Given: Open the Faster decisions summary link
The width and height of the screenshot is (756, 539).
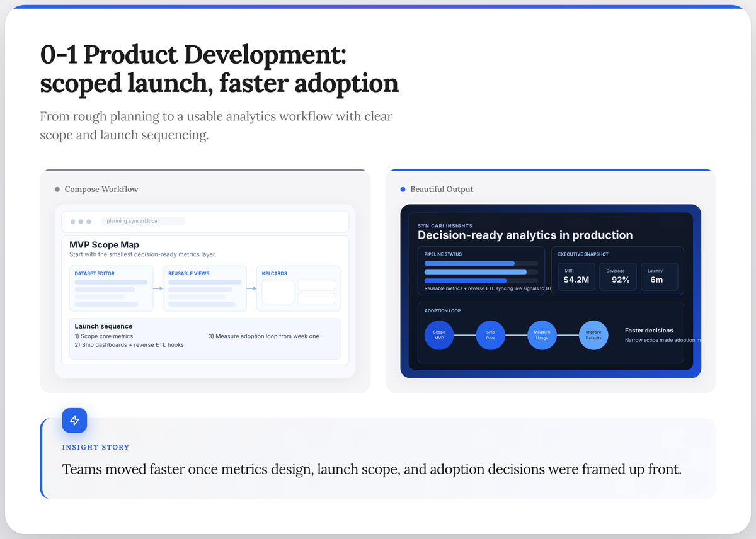Looking at the screenshot, I should (x=649, y=330).
